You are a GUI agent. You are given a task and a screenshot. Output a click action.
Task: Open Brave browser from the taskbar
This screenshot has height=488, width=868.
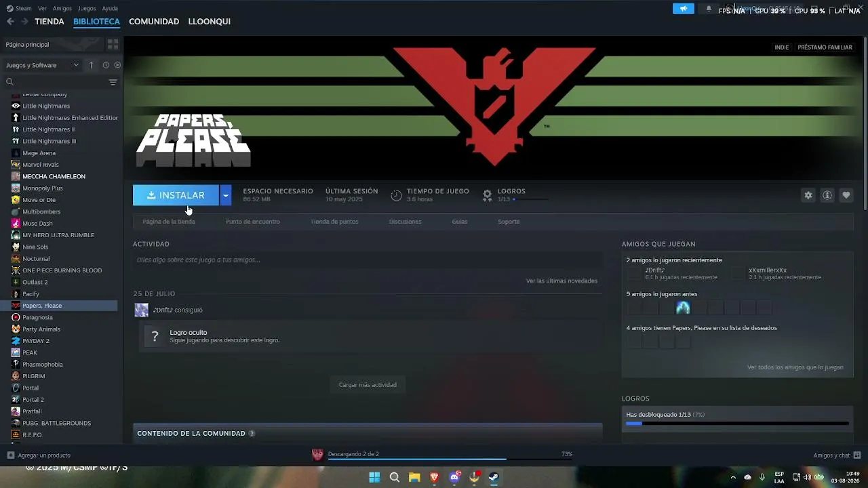pos(435,477)
